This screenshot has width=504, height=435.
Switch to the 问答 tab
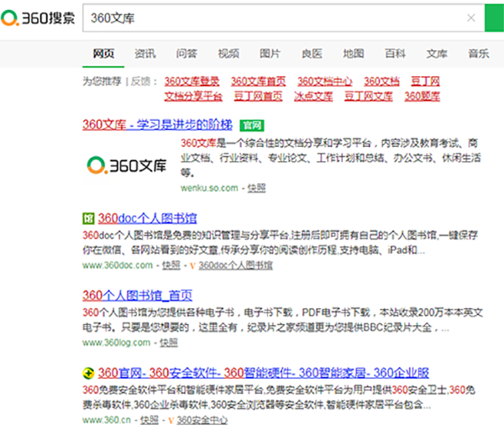pyautogui.click(x=186, y=53)
